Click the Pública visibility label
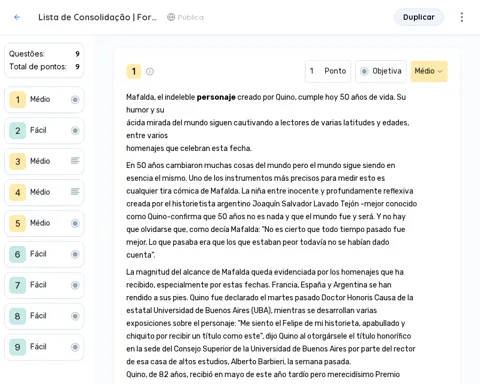Viewport: 480px width, 384px height. coord(190,17)
